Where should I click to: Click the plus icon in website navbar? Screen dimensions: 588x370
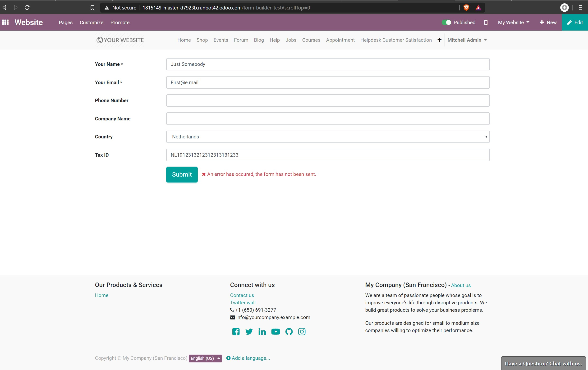click(439, 40)
